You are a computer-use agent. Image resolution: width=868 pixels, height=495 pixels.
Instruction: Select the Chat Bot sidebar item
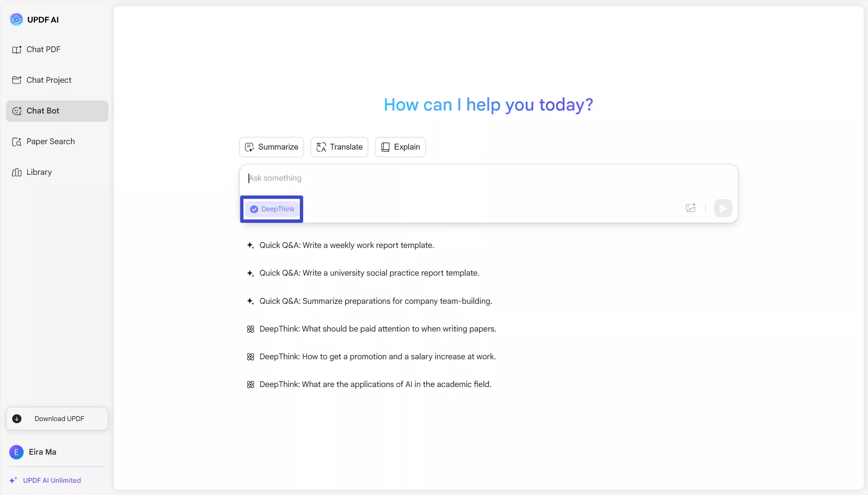(43, 111)
